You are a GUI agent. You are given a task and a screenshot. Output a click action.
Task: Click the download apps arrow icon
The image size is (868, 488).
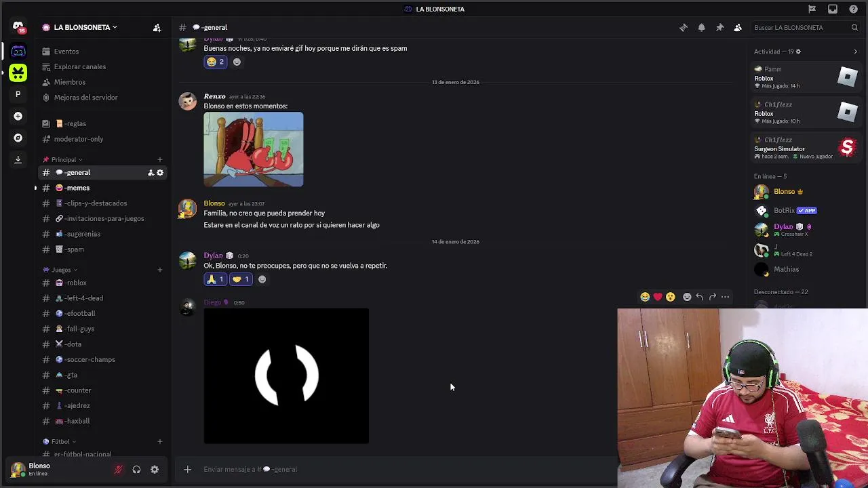[18, 160]
